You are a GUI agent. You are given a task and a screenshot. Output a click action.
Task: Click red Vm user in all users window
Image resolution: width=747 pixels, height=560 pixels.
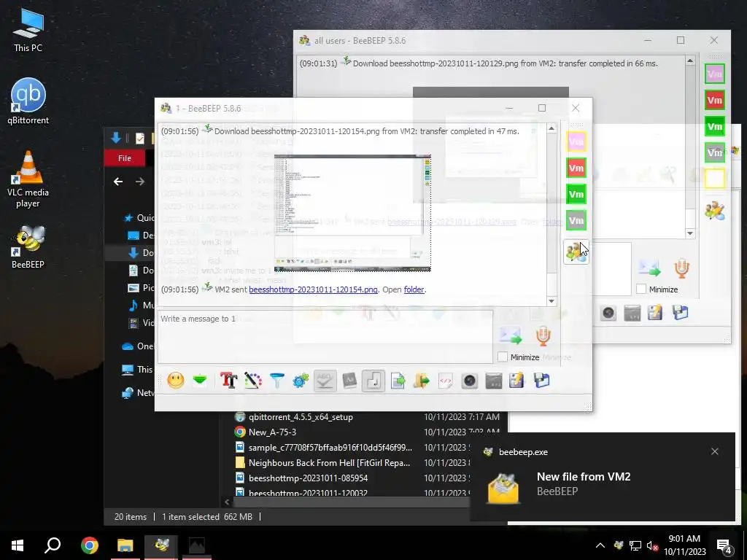tap(715, 100)
